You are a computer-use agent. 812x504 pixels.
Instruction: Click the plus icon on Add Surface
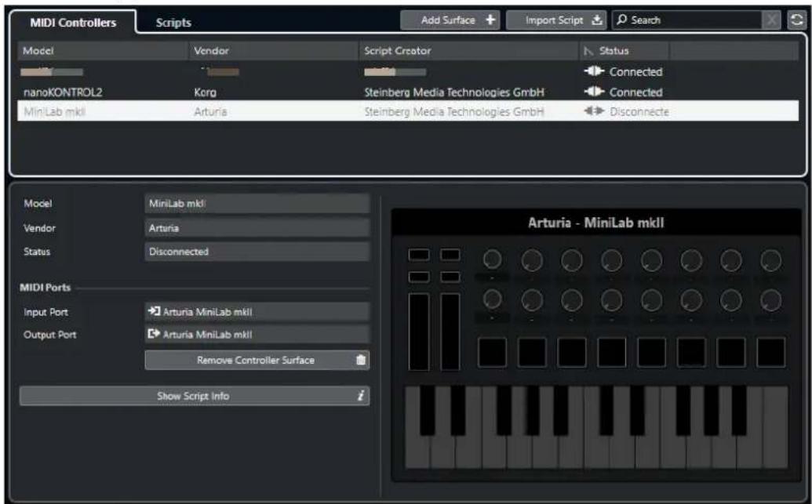[490, 20]
